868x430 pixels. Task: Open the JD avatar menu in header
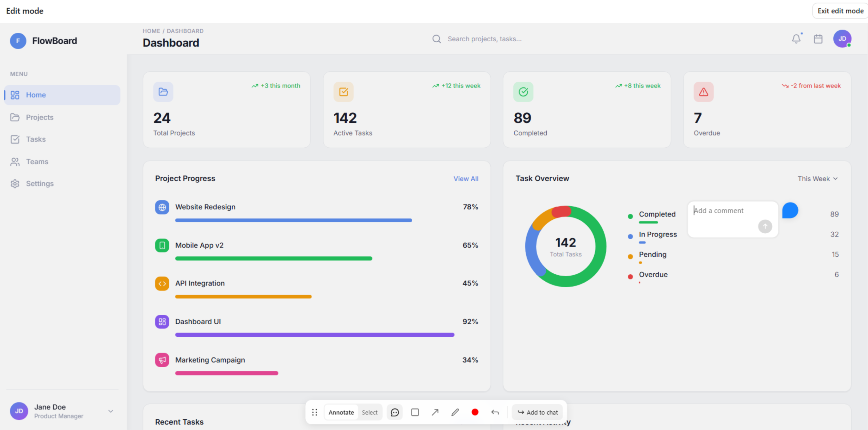842,39
